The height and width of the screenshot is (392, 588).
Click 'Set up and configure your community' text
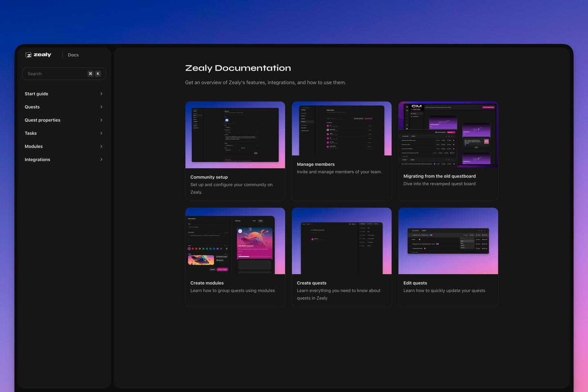point(232,188)
